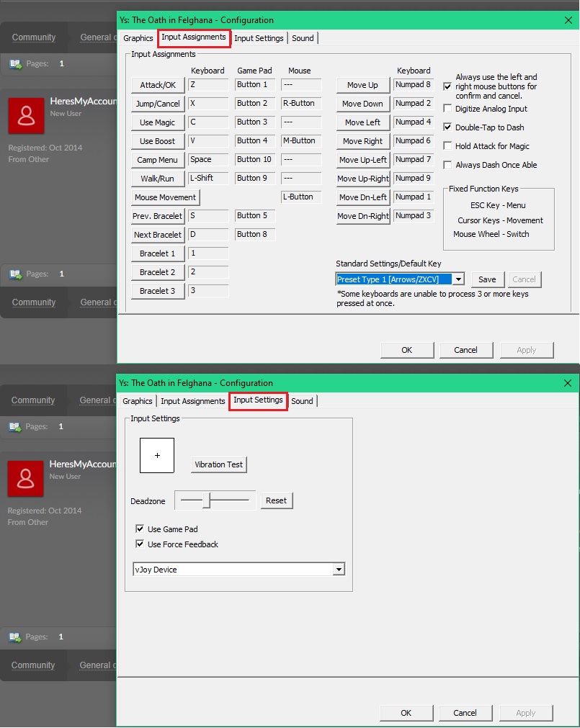Click HeresMyAccount avatar behind the lower configuration window
580x728 pixels.
(25, 479)
